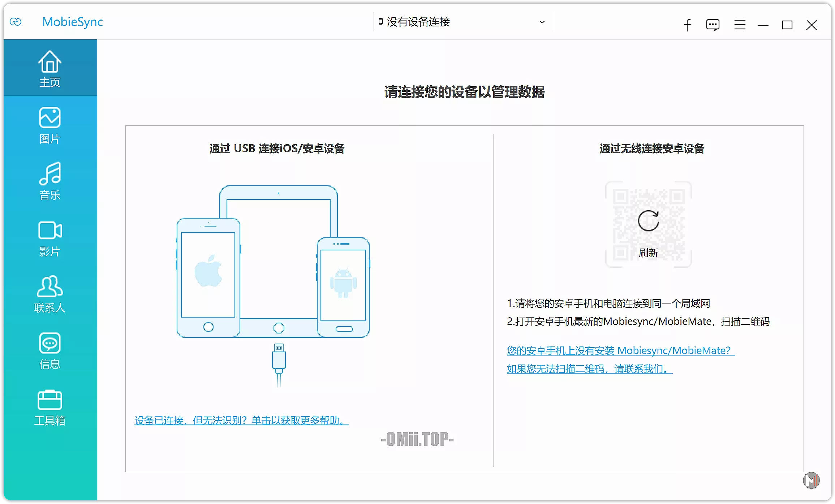
Task: Click the round M badge at bottom right
Action: click(811, 481)
